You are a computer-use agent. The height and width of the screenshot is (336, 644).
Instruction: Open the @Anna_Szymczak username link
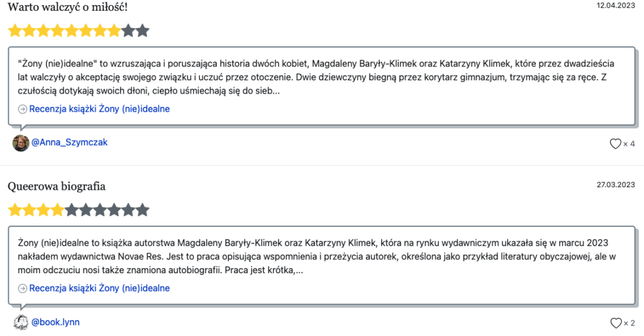click(x=69, y=143)
